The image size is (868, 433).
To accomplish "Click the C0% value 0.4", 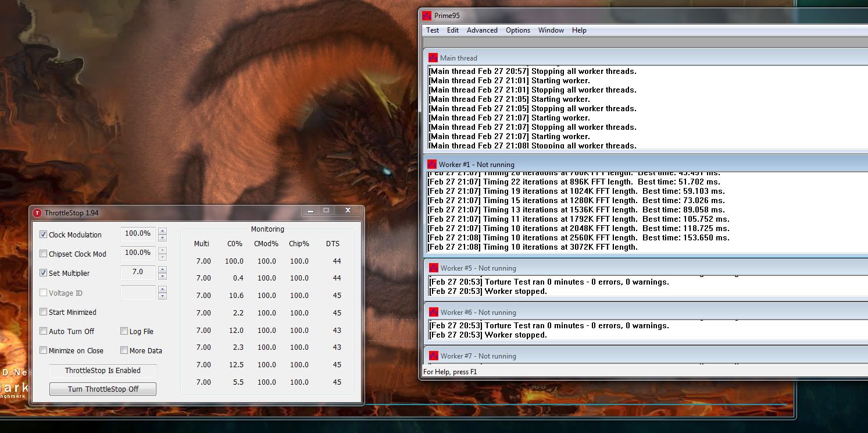I will click(238, 278).
